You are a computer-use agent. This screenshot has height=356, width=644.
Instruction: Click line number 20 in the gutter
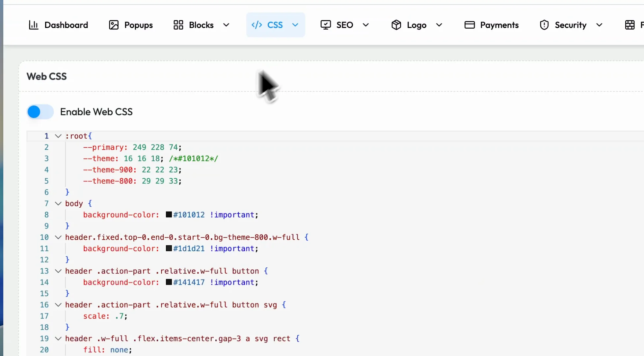point(44,350)
